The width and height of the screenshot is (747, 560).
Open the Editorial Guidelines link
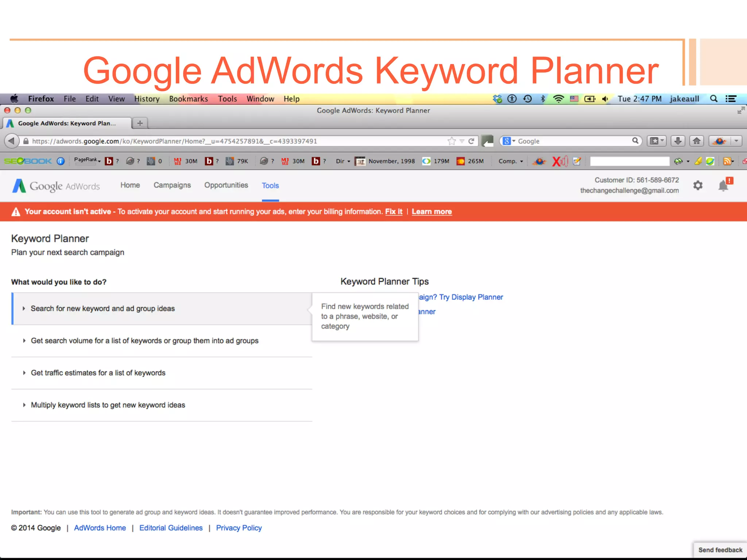(171, 528)
